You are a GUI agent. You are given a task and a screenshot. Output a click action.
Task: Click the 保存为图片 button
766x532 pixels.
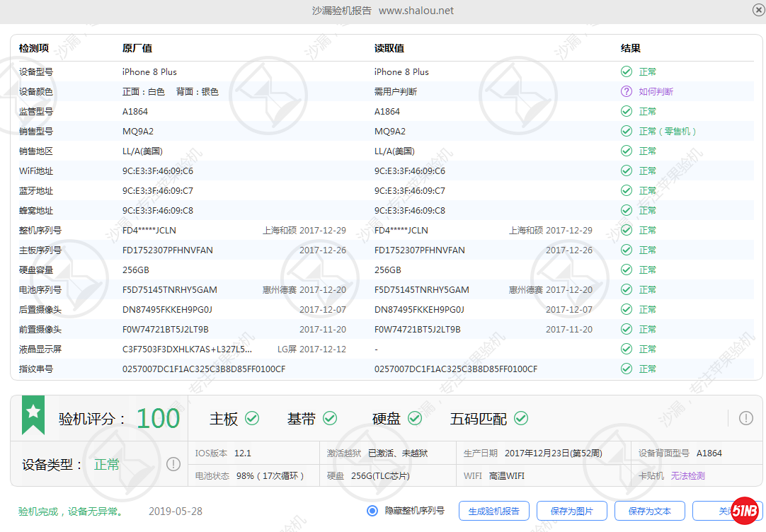pyautogui.click(x=571, y=511)
